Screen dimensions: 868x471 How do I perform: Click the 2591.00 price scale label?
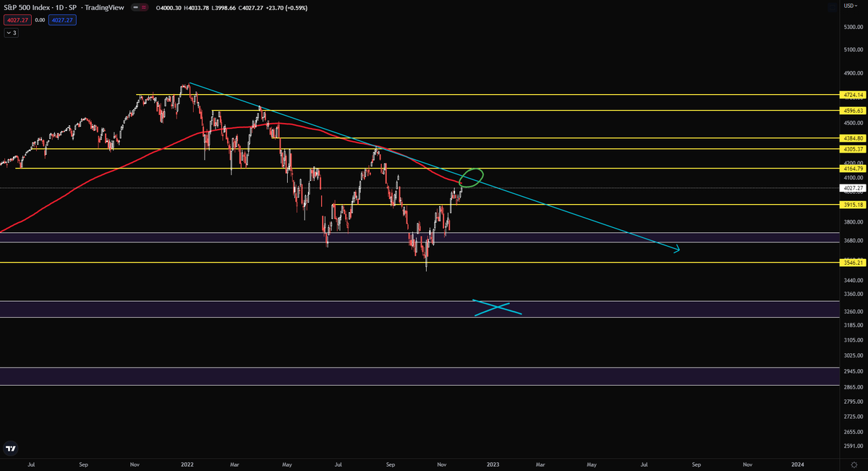854,446
